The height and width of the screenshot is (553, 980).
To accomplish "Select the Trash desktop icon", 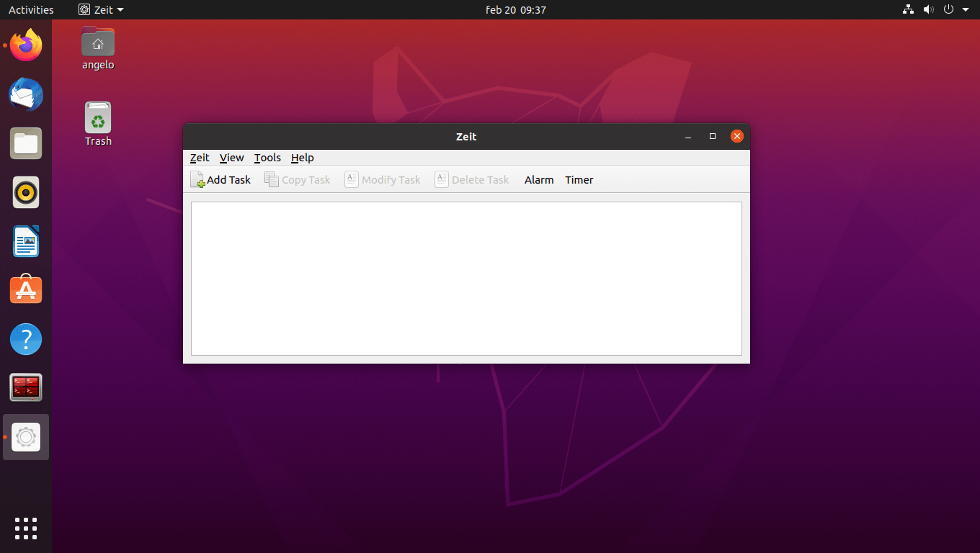I will tap(98, 124).
